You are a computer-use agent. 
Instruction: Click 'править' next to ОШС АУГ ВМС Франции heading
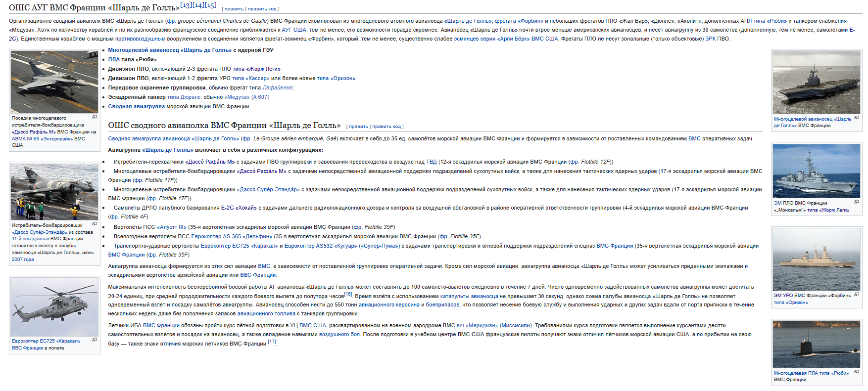pos(234,9)
